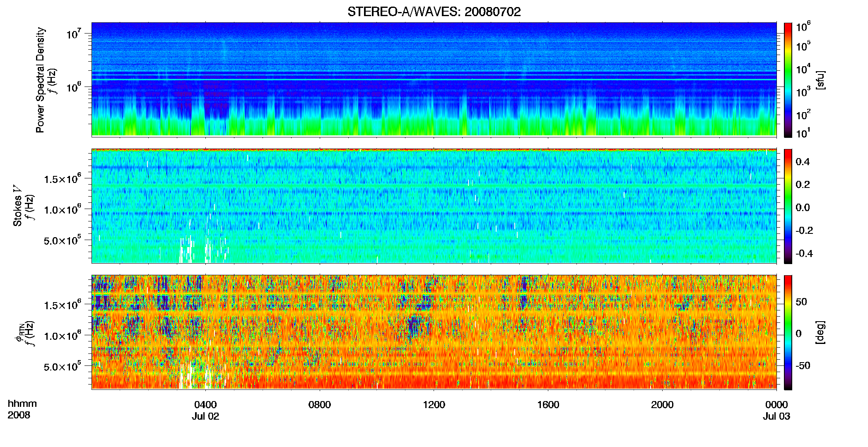
Task: Click the 0.4 label on the Stokes V colorbar
Action: click(803, 162)
